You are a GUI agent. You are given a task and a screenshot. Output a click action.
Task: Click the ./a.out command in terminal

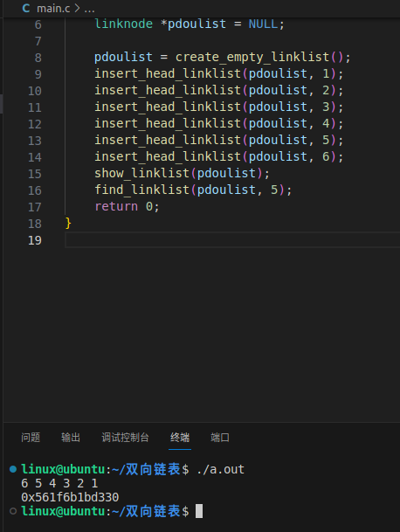pyautogui.click(x=221, y=470)
